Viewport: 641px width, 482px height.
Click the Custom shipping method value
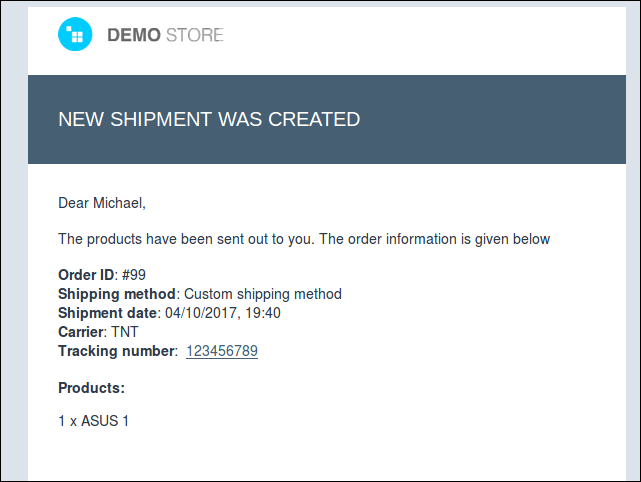[263, 294]
